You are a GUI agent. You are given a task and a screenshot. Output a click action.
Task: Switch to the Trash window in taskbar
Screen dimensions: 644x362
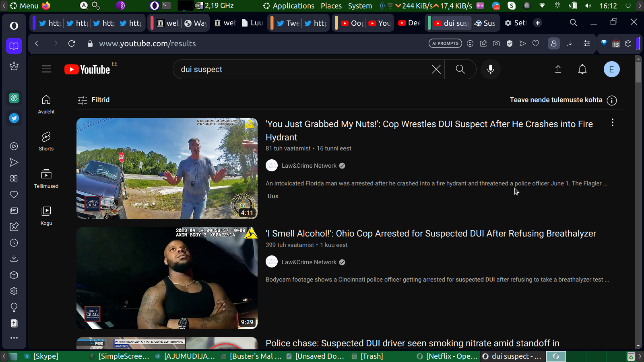pyautogui.click(x=367, y=356)
